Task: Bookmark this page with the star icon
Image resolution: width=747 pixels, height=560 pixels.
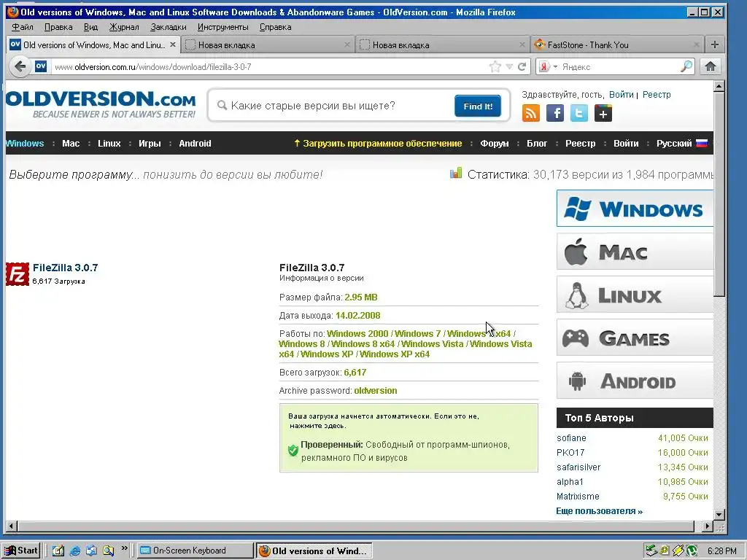Action: (x=495, y=66)
